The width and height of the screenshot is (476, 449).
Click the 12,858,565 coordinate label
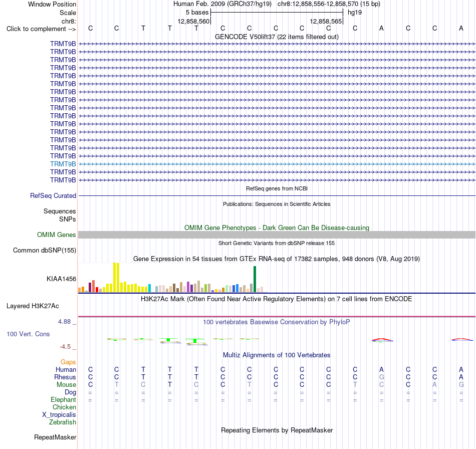pos(326,21)
